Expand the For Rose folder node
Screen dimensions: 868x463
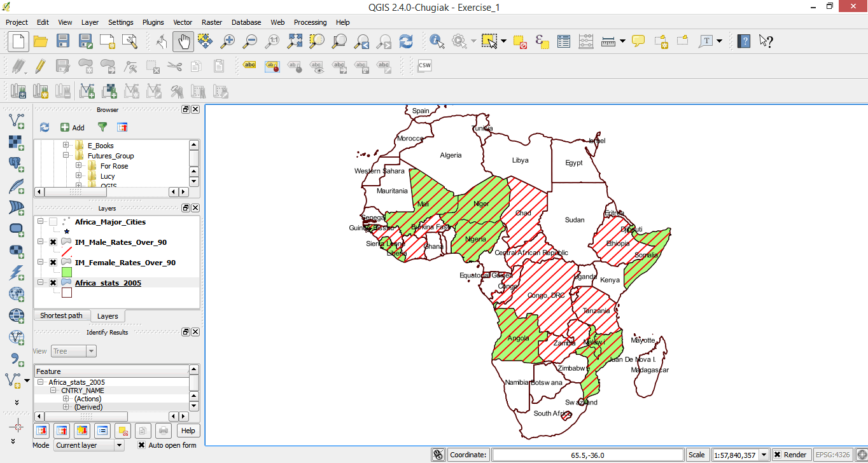[x=78, y=166]
